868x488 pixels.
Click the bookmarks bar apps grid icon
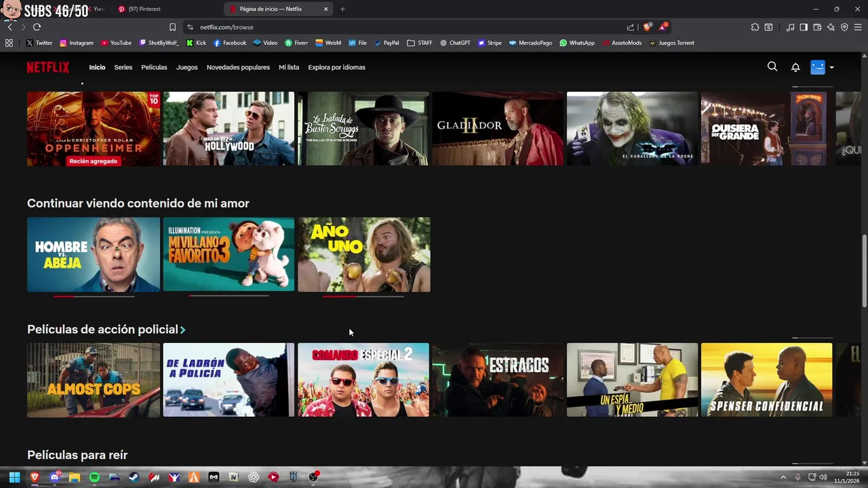tap(9, 43)
